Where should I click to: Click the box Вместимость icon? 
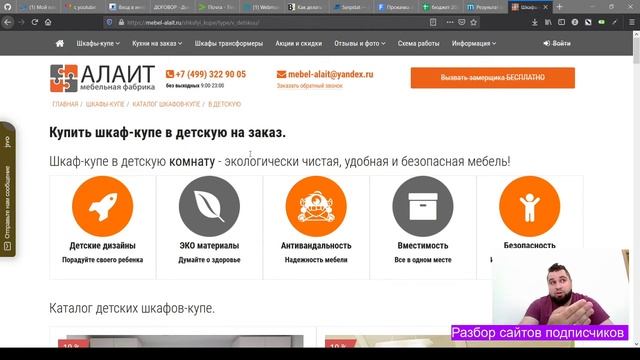[423, 206]
